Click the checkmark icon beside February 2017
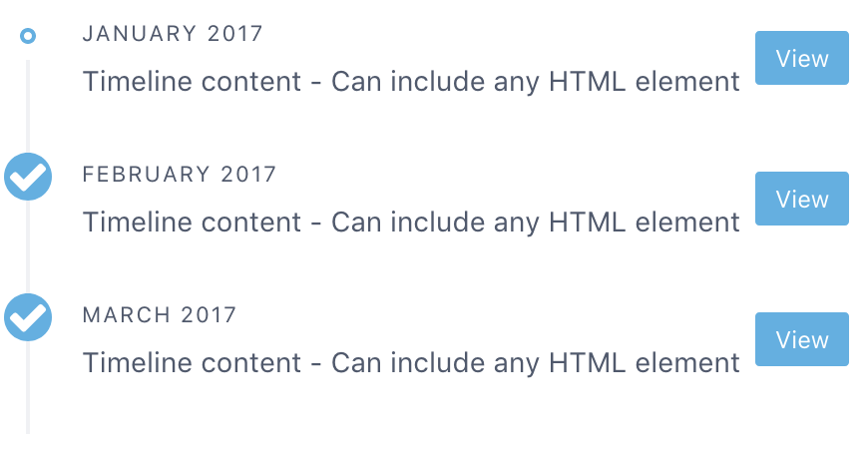This screenshot has height=455, width=868. click(x=28, y=177)
